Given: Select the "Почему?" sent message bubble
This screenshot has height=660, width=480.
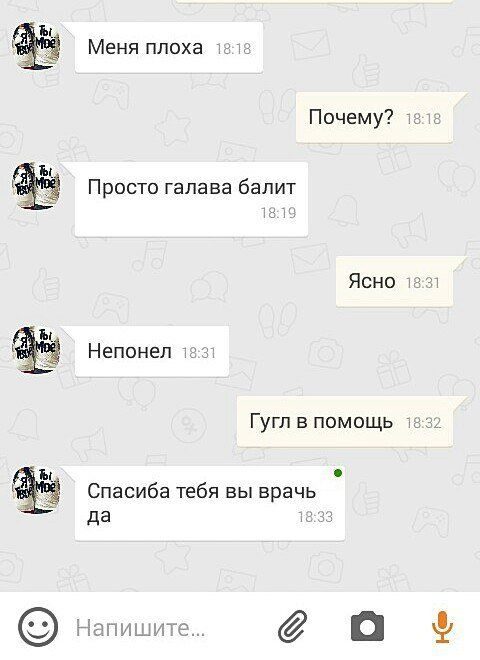Looking at the screenshot, I should point(374,117).
